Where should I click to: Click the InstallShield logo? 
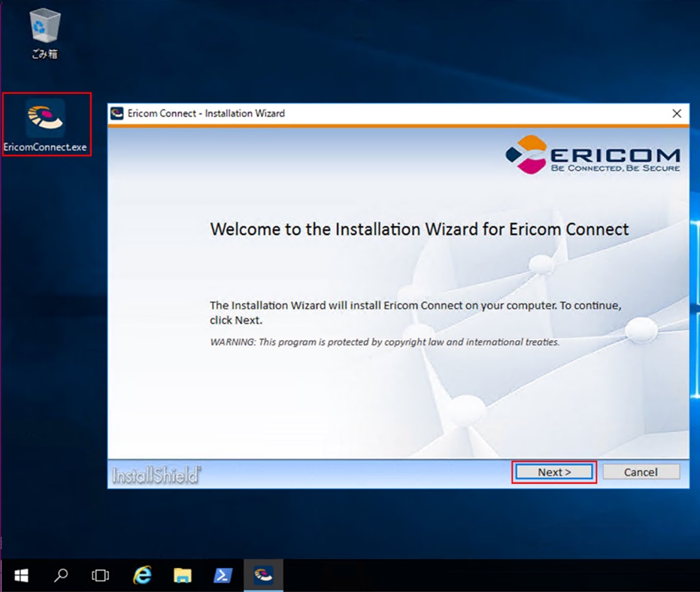(156, 475)
